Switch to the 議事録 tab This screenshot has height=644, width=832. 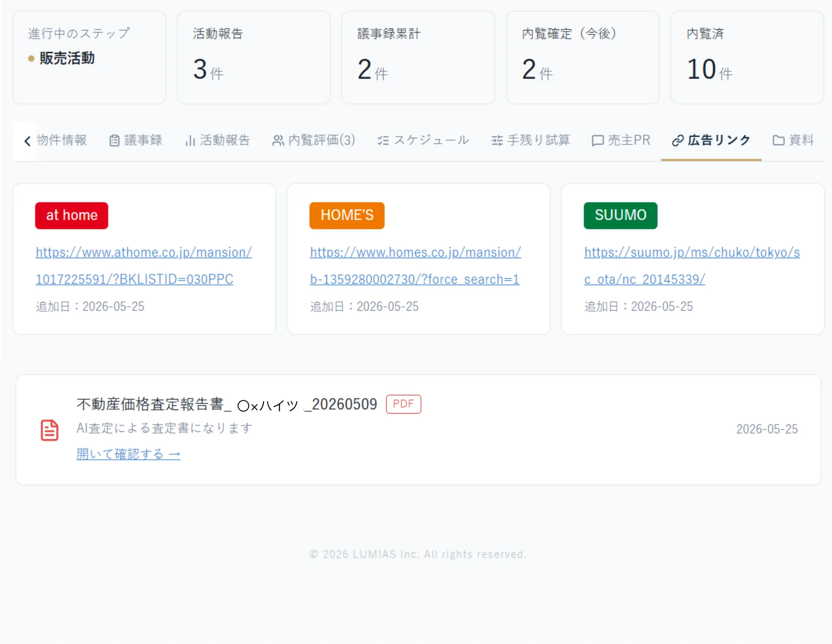pyautogui.click(x=136, y=140)
